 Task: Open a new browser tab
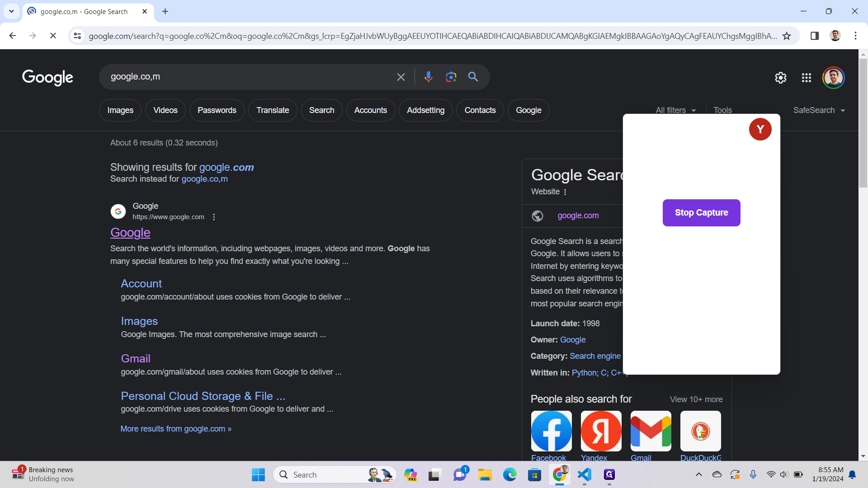click(x=165, y=11)
